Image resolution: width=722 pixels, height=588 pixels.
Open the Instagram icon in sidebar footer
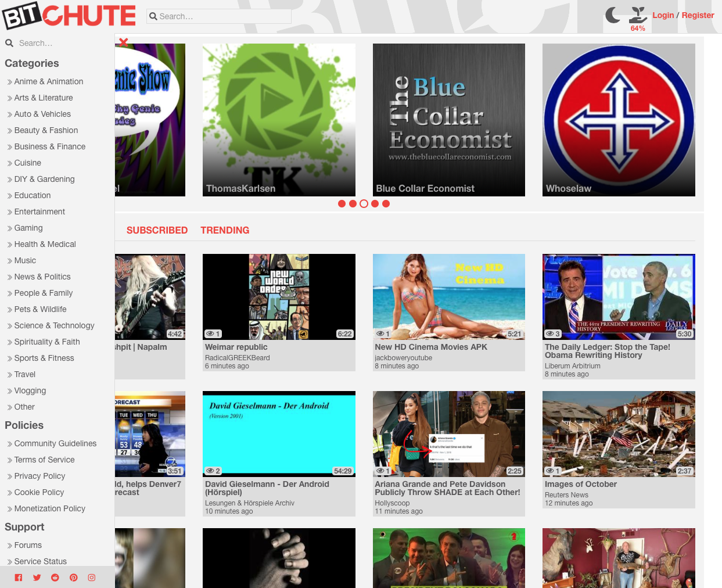(x=92, y=578)
